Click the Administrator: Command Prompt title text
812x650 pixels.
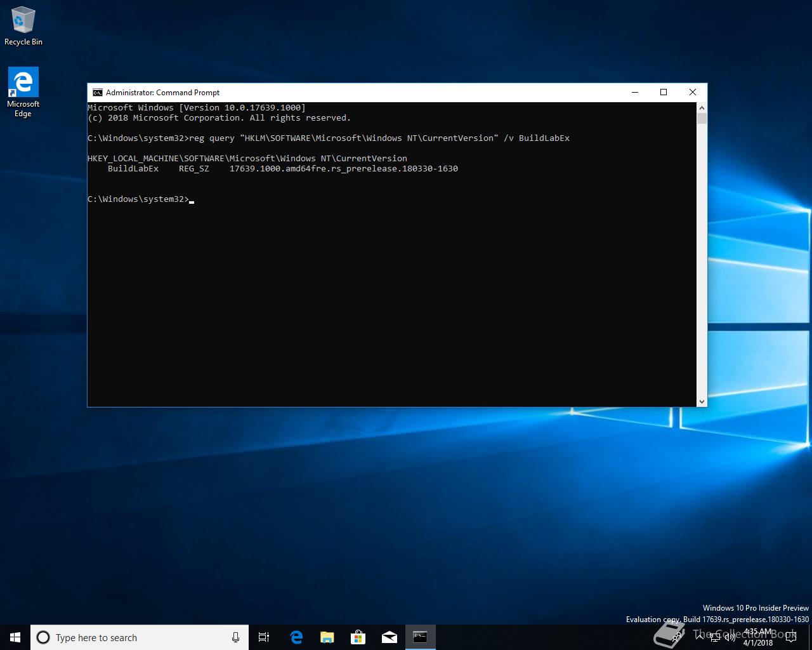pyautogui.click(x=162, y=92)
